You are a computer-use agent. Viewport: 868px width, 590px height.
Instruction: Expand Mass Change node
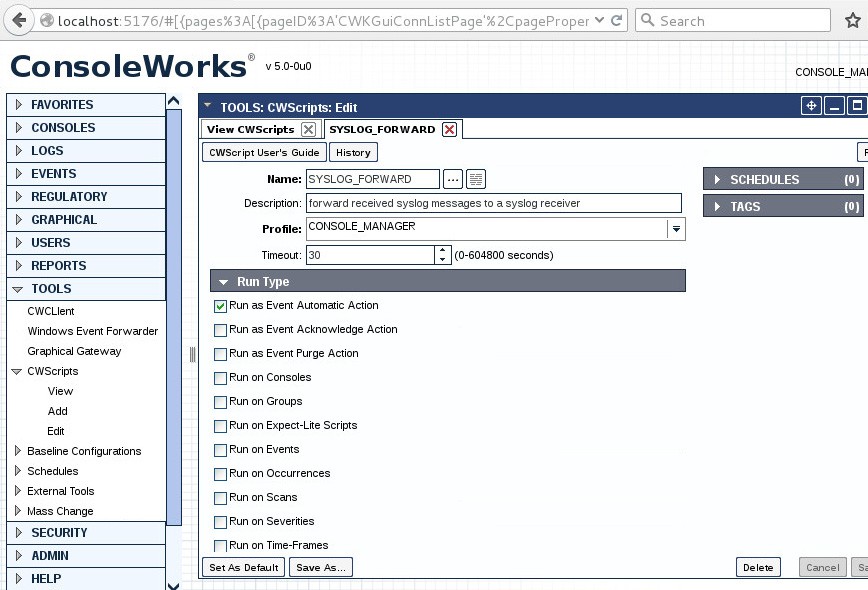pos(17,510)
